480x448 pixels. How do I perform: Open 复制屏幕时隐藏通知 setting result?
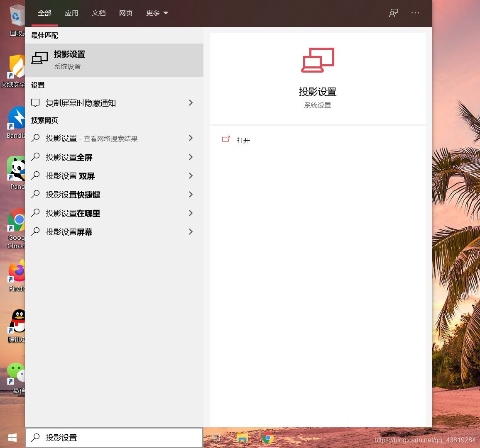point(114,103)
